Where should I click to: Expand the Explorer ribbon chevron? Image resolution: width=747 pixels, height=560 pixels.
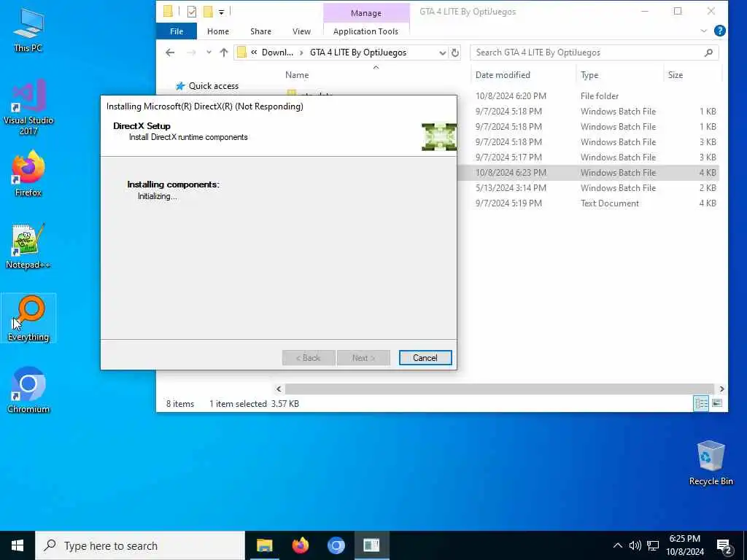pos(703,31)
